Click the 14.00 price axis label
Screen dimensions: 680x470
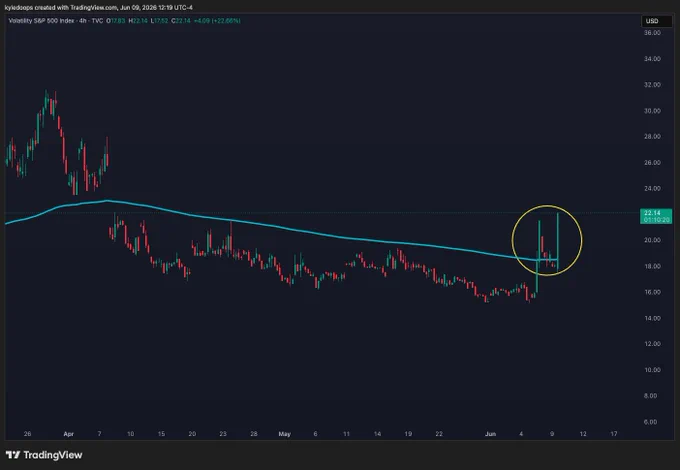652,318
